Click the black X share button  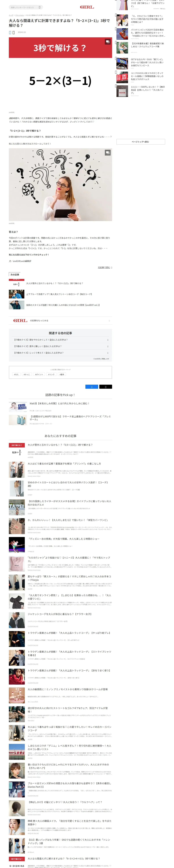pos(105,387)
